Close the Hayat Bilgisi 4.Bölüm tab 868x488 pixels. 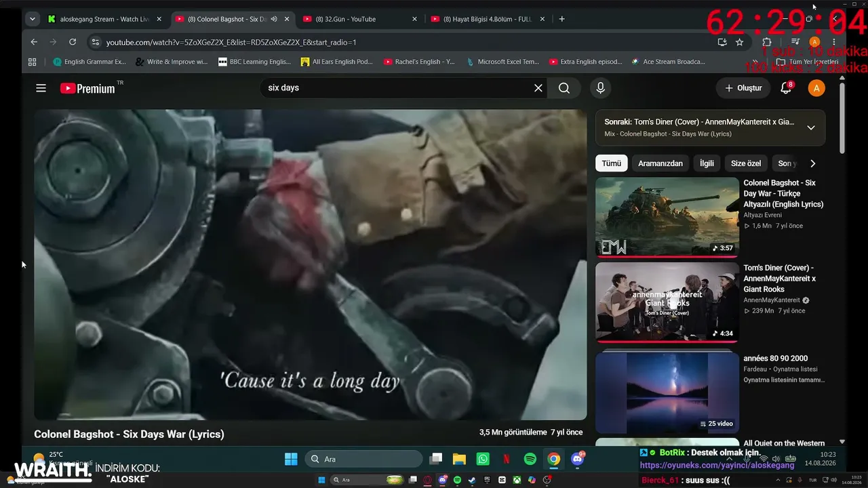click(542, 19)
